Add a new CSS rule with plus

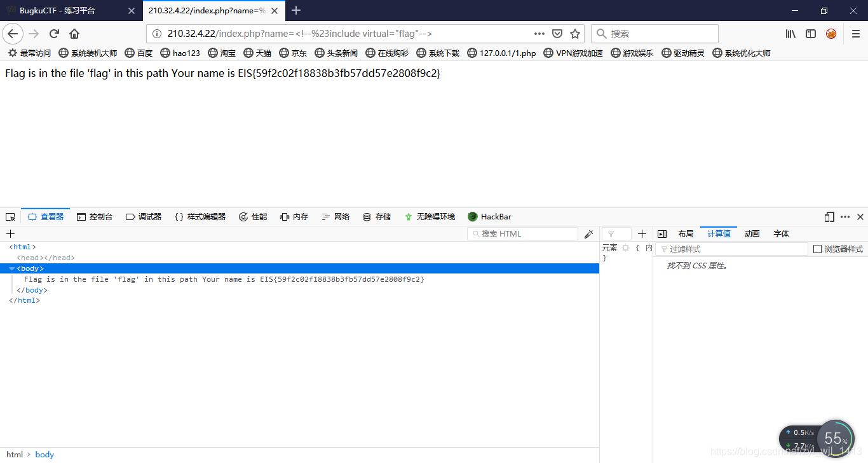(642, 234)
